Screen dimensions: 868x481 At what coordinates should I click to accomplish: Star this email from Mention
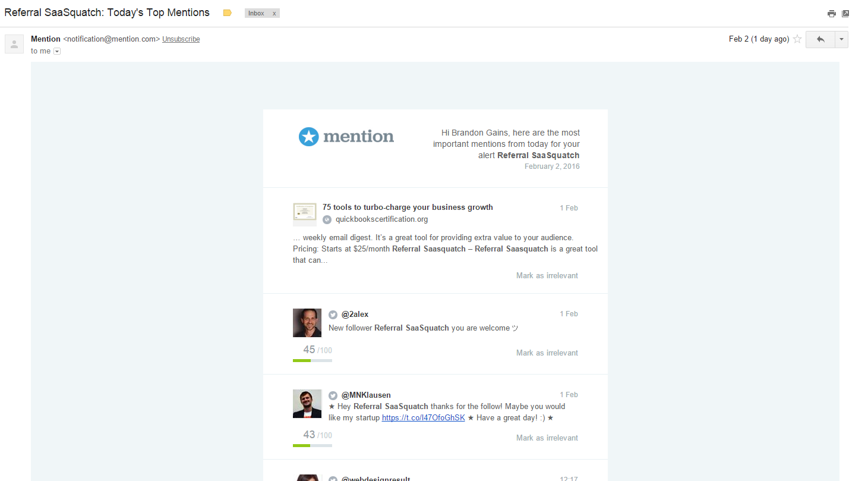pos(797,39)
